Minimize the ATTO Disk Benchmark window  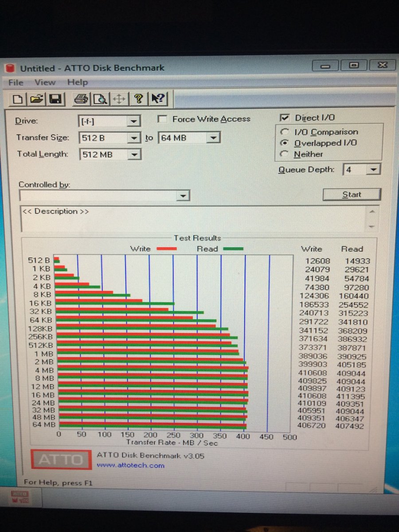point(326,66)
